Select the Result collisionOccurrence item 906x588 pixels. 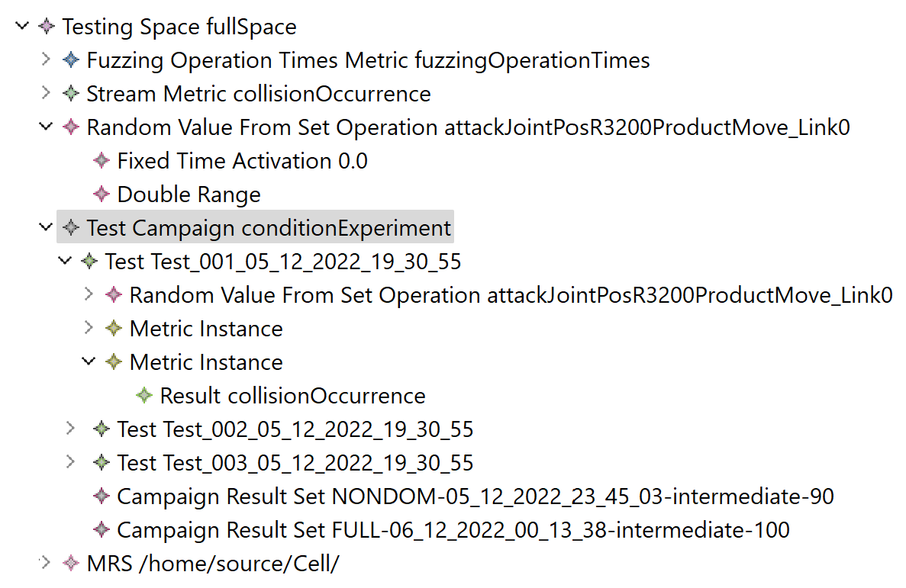point(292,396)
